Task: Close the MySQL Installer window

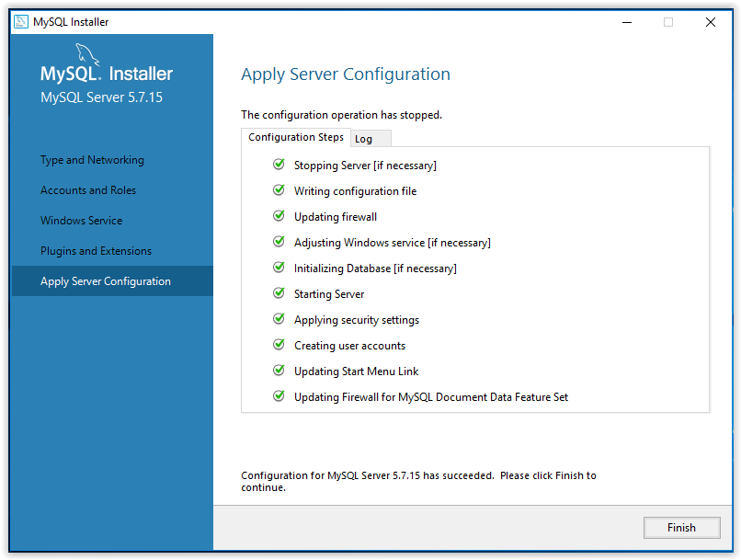Action: pyautogui.click(x=711, y=22)
